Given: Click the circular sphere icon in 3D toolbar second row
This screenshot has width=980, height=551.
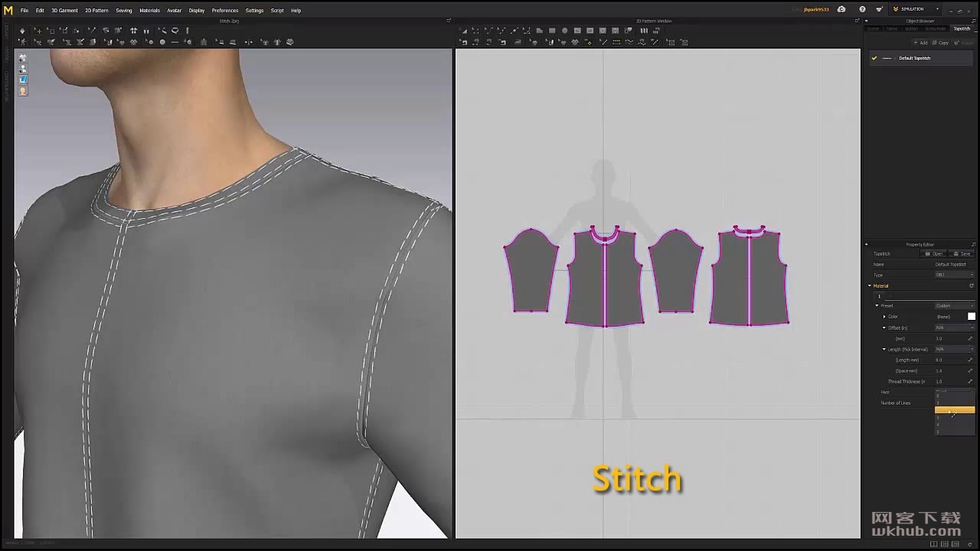Looking at the screenshot, I should point(162,41).
